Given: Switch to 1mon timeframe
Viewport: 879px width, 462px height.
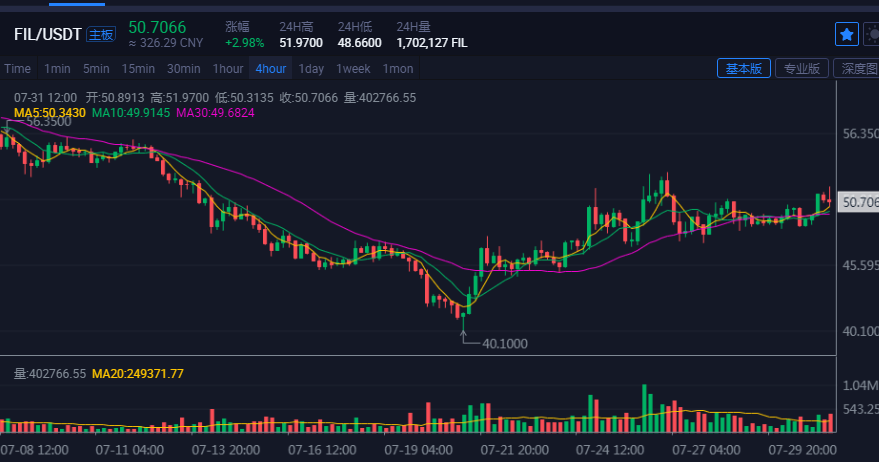Looking at the screenshot, I should (x=398, y=69).
